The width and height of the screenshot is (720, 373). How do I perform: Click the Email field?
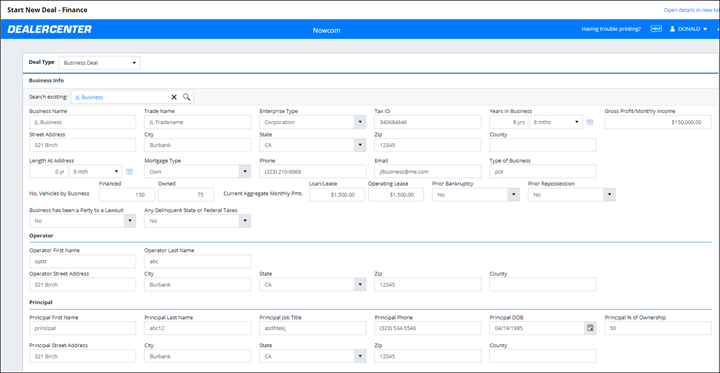pyautogui.click(x=428, y=171)
